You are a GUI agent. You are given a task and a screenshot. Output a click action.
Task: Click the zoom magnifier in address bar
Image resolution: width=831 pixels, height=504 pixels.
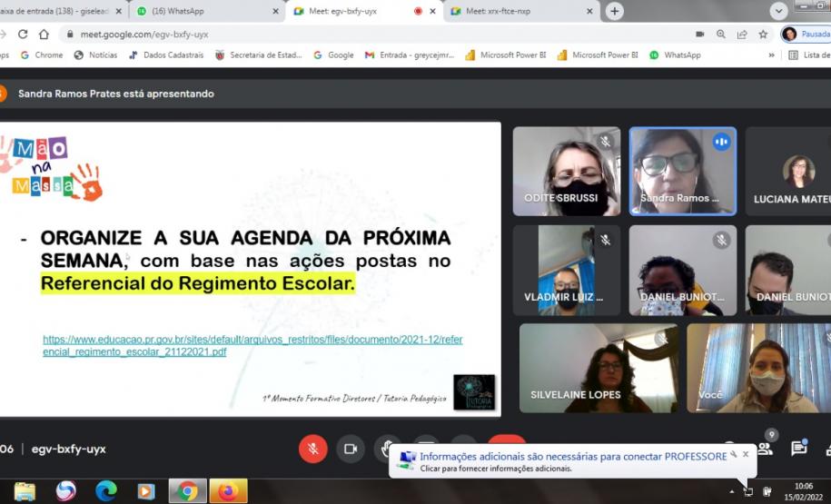pyautogui.click(x=721, y=34)
